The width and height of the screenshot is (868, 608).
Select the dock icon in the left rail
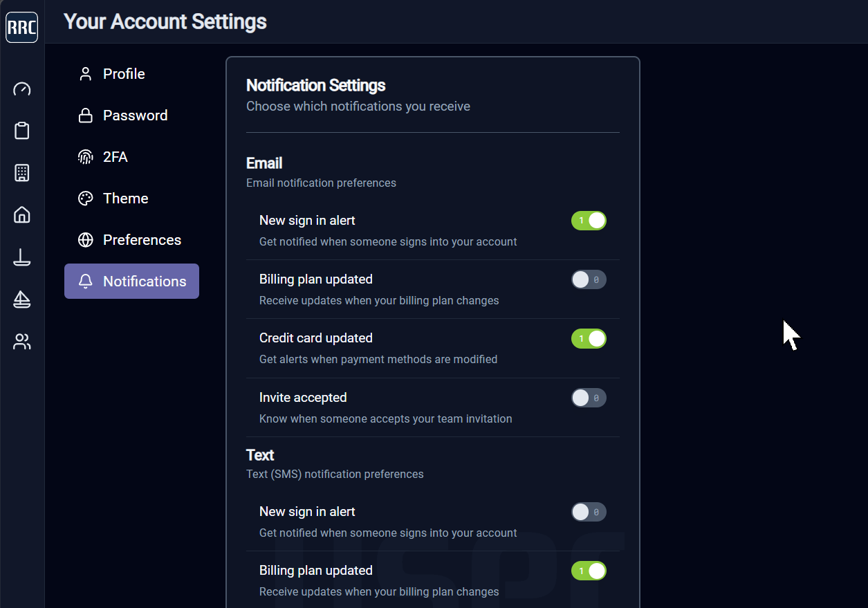pyautogui.click(x=21, y=257)
